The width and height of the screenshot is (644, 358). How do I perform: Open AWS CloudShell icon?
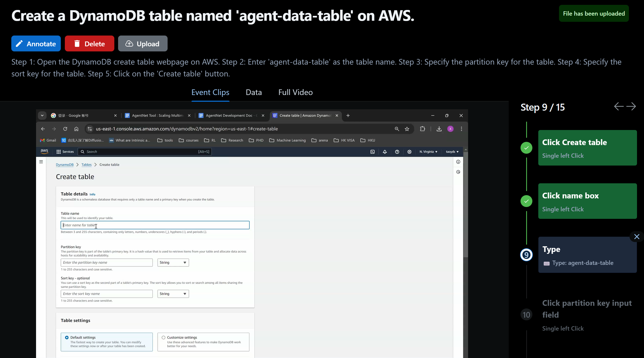[x=373, y=152]
